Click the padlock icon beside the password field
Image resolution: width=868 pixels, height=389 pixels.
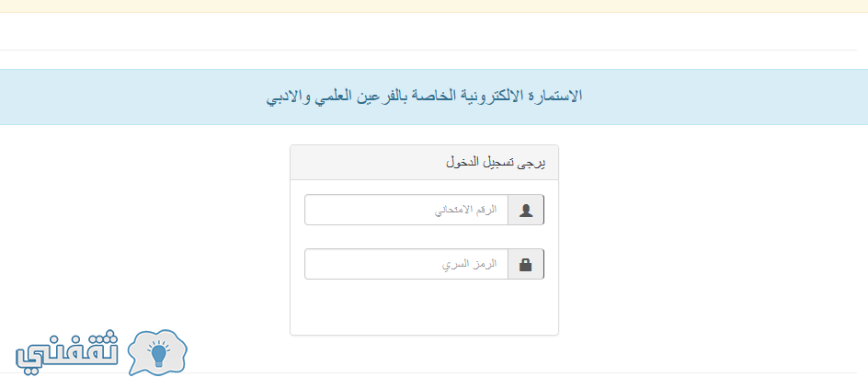pyautogui.click(x=526, y=265)
